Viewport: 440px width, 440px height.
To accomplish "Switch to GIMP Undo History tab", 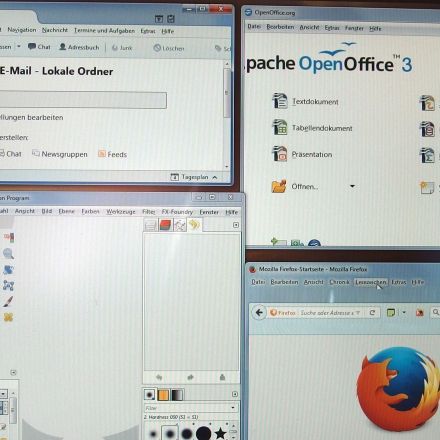I will tap(195, 225).
